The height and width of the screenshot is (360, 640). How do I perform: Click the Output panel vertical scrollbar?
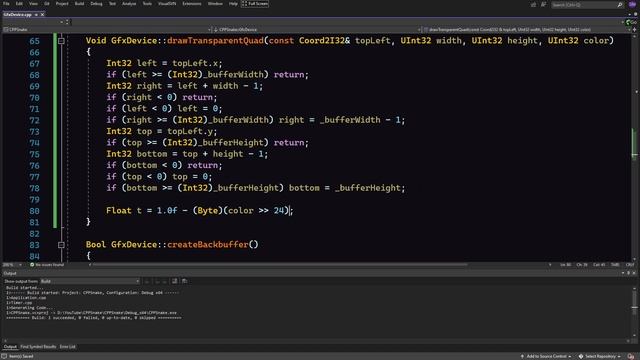[x=634, y=311]
